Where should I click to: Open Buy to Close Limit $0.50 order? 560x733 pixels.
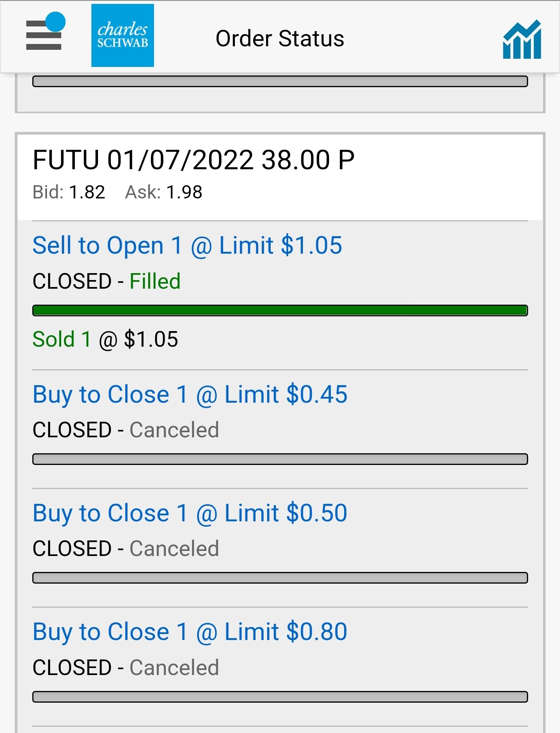pos(190,513)
